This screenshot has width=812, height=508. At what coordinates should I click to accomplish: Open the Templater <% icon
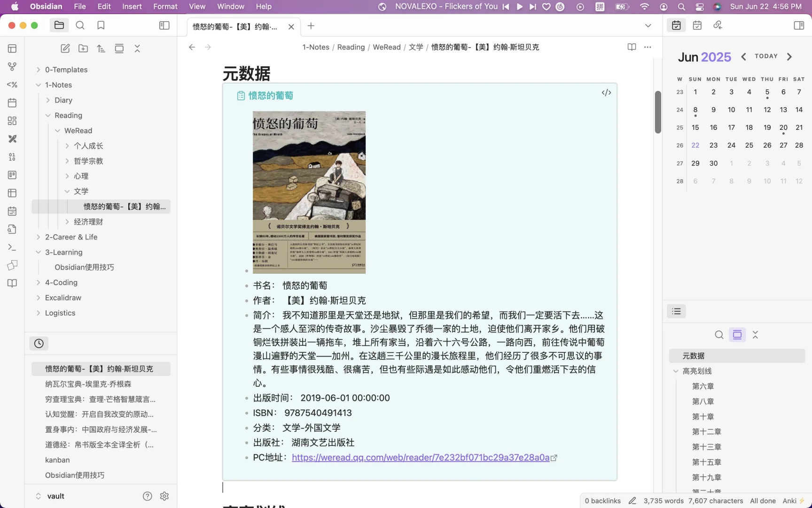tap(12, 85)
